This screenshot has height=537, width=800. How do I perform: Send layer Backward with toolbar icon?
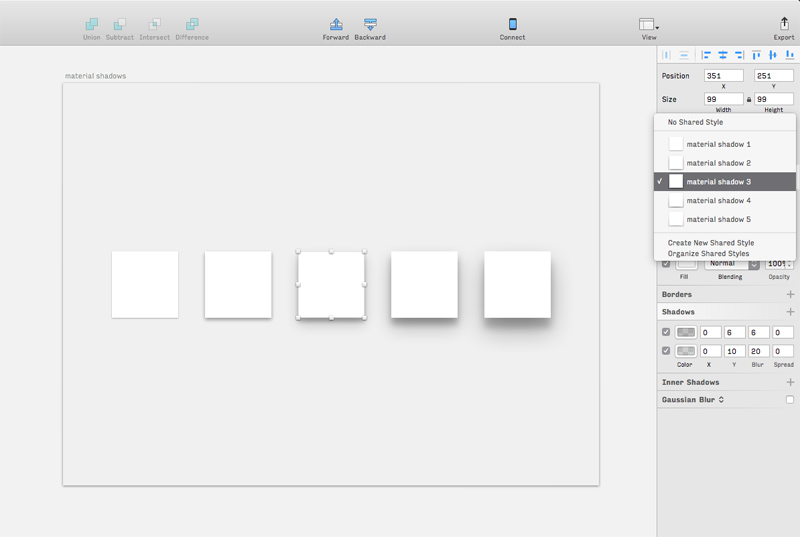pyautogui.click(x=370, y=24)
